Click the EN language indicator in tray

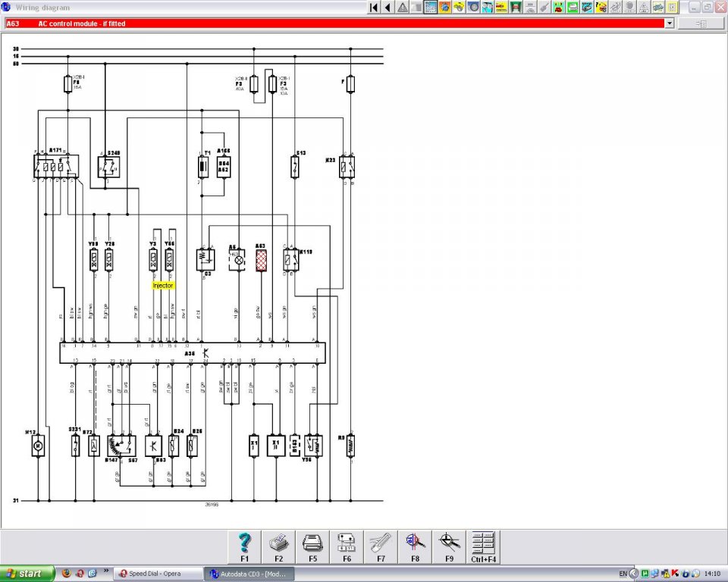coord(623,574)
